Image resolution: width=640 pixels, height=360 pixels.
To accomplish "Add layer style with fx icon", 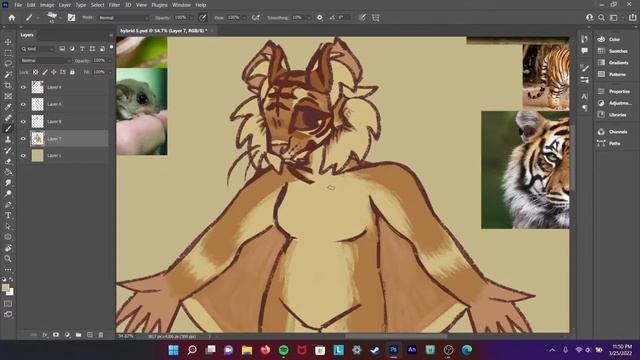I will [x=45, y=335].
